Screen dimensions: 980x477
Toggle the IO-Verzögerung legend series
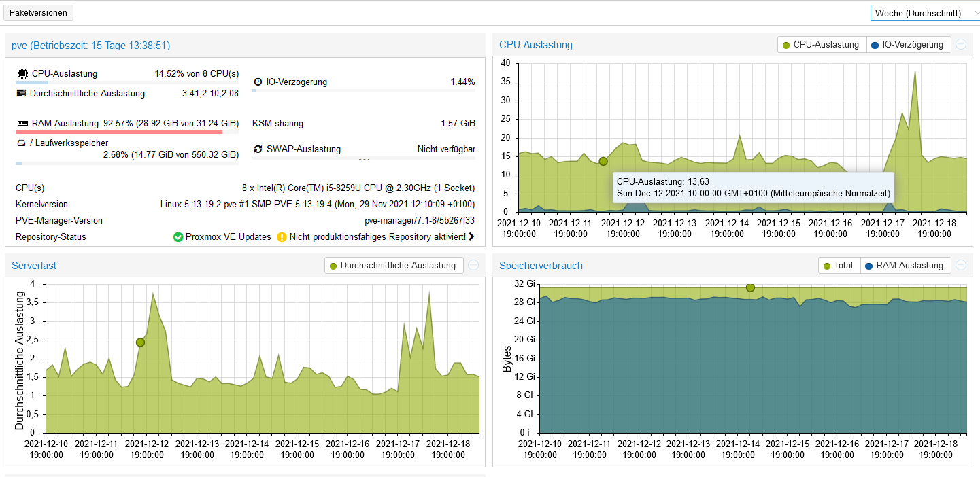click(x=909, y=45)
